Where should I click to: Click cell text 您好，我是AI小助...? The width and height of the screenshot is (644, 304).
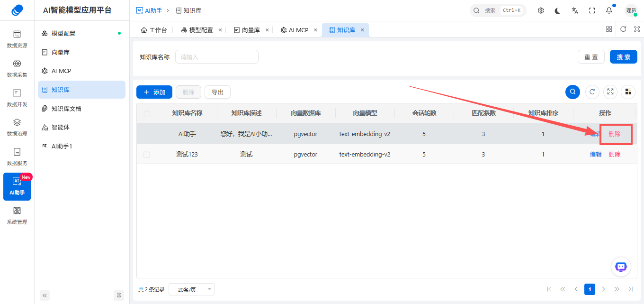[x=246, y=134]
